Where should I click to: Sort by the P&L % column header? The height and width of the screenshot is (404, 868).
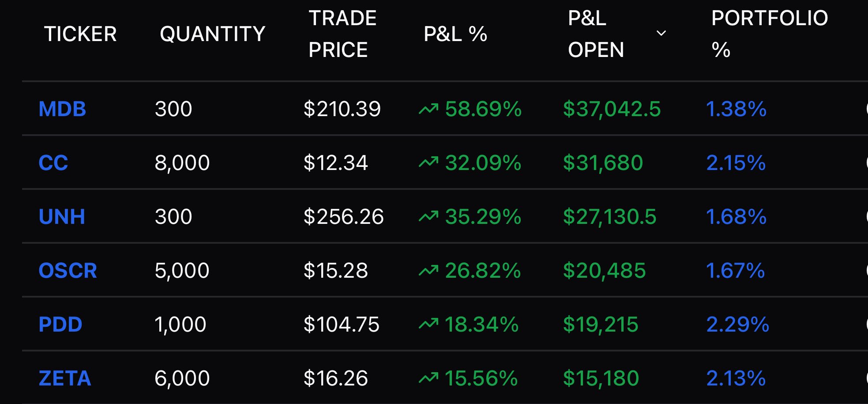click(x=455, y=34)
